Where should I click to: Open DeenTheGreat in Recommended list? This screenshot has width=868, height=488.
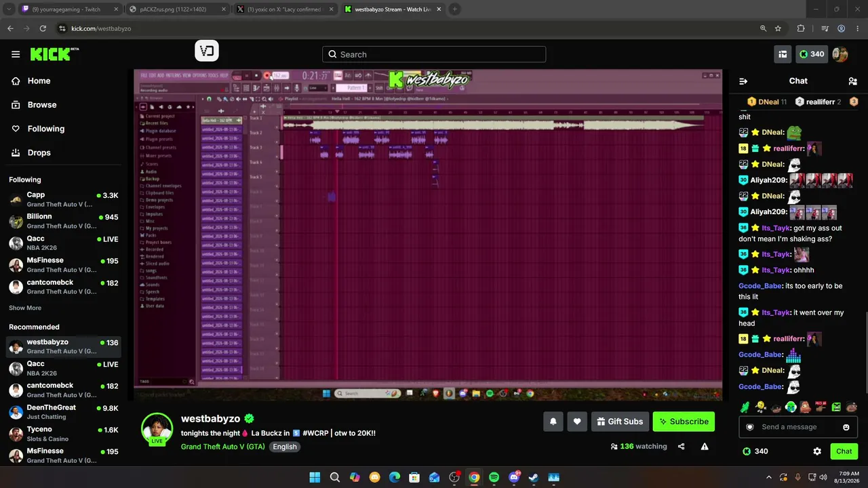(64, 411)
